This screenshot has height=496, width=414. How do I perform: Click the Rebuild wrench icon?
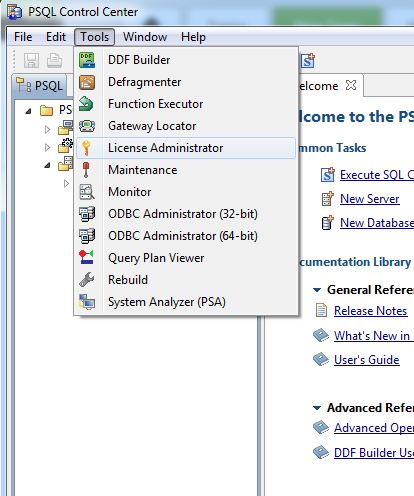pyautogui.click(x=87, y=280)
